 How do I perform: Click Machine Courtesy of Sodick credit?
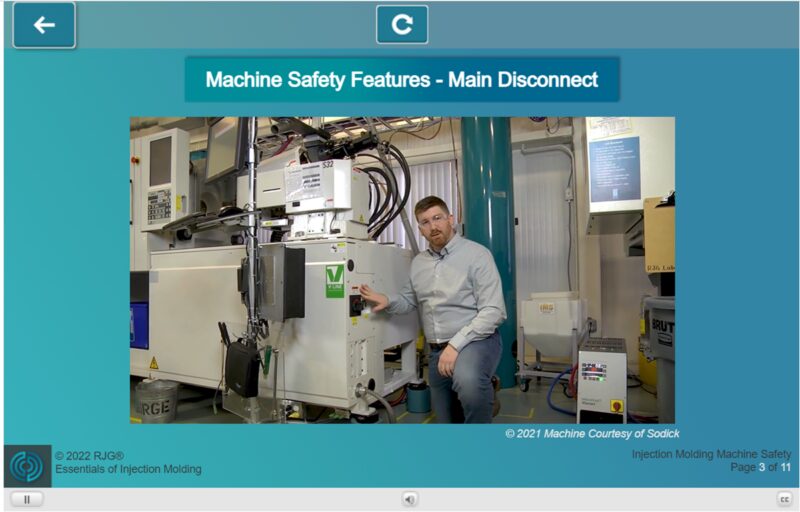coord(592,434)
